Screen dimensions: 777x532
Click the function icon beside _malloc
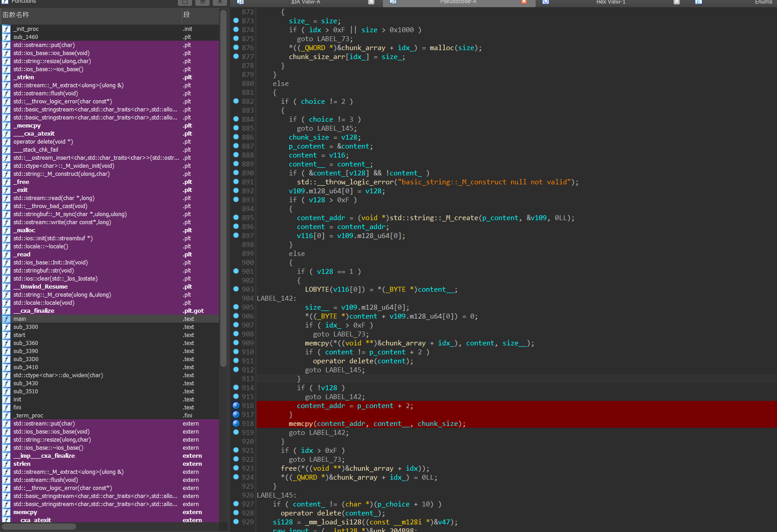pyautogui.click(x=7, y=230)
